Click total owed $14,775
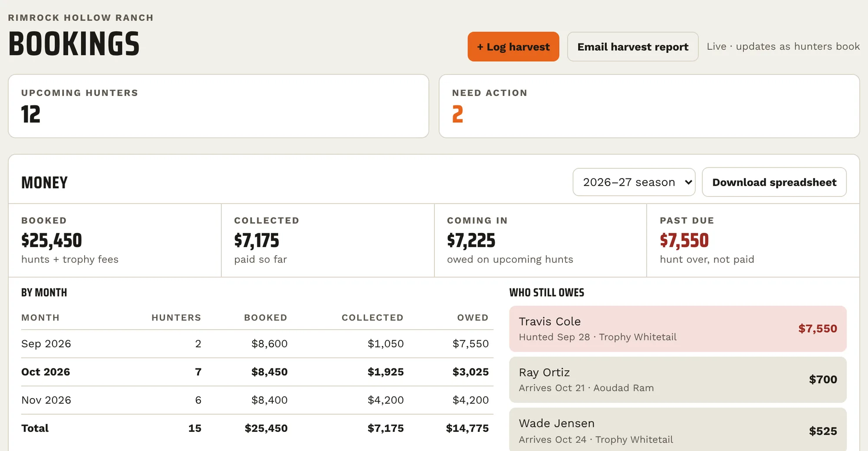868x451 pixels. (467, 428)
